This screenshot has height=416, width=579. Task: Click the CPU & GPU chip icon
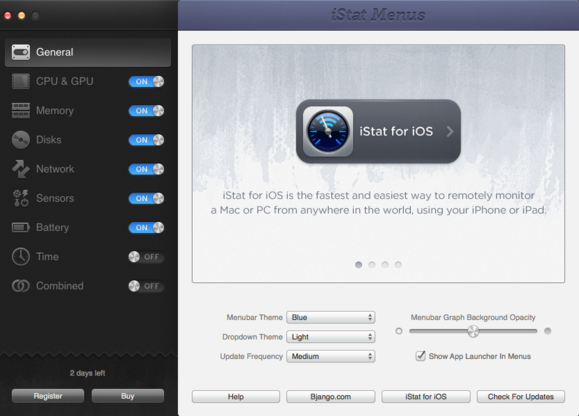(x=21, y=81)
